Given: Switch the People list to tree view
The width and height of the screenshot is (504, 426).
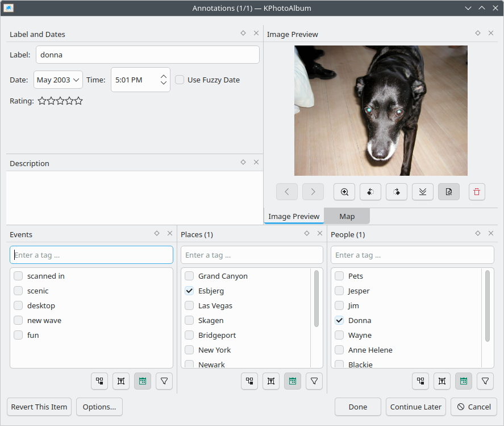Looking at the screenshot, I should (420, 381).
